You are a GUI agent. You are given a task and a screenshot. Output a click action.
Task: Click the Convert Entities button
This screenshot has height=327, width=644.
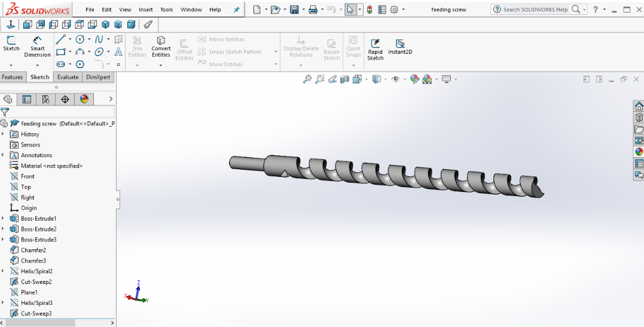click(161, 47)
